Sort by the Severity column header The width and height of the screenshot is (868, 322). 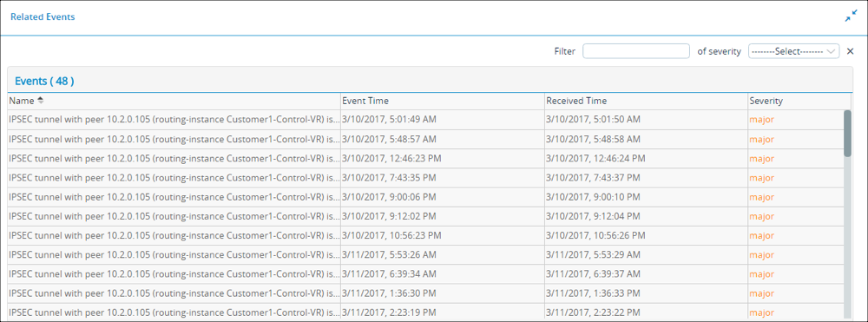(766, 101)
